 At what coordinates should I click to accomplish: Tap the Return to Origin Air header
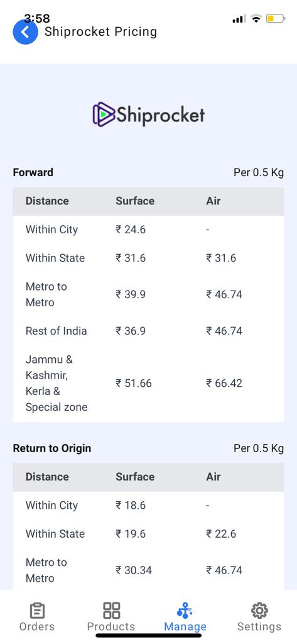pyautogui.click(x=213, y=477)
